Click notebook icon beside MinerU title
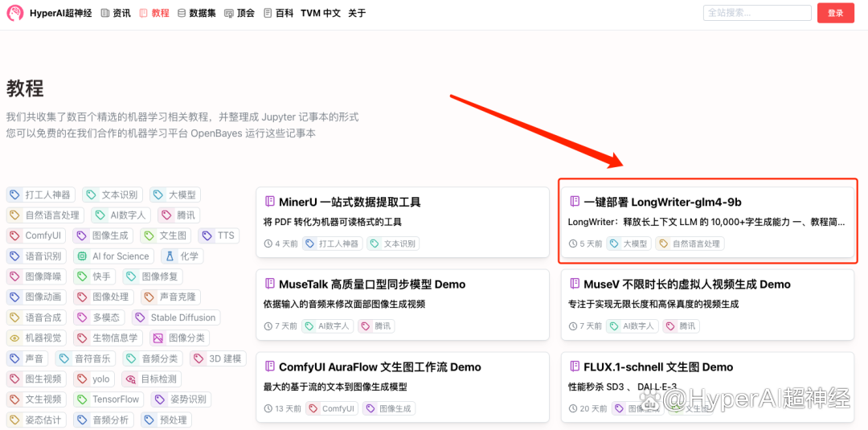 click(x=270, y=202)
